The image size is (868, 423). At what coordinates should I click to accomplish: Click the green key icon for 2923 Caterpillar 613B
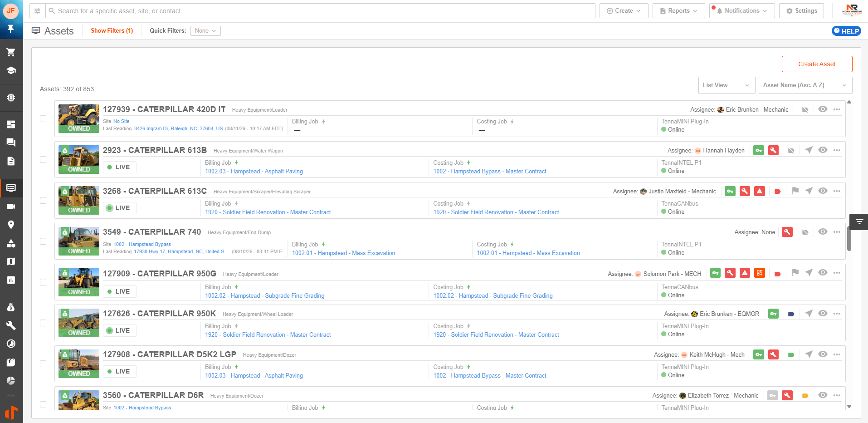(759, 150)
